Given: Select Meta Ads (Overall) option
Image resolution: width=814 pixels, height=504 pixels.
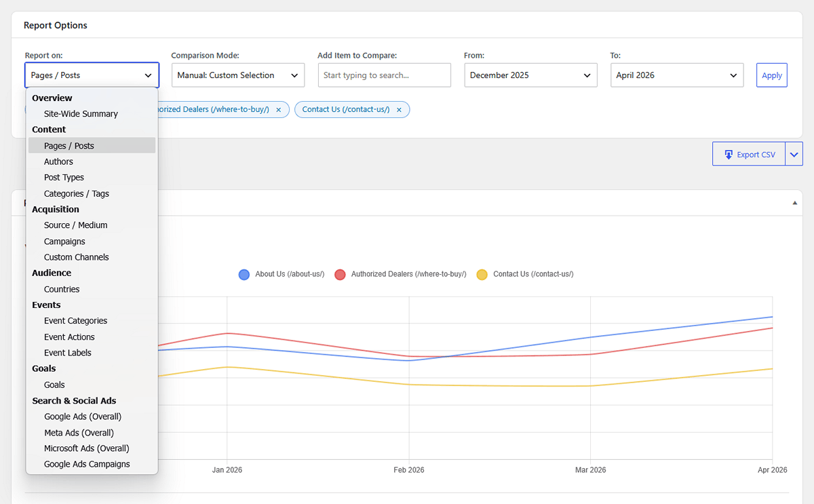Looking at the screenshot, I should [92, 433].
